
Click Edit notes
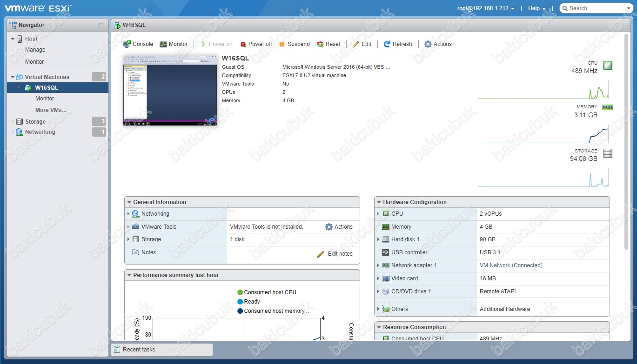(340, 254)
